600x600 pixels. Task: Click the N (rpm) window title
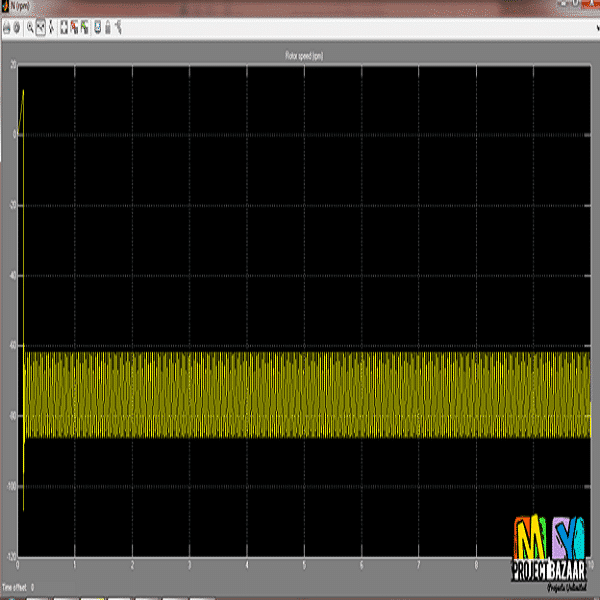click(x=21, y=7)
